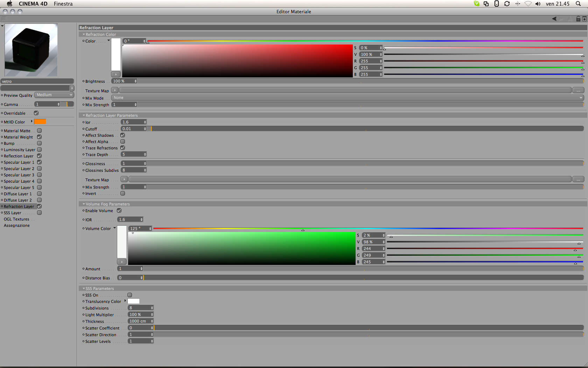This screenshot has width=588, height=368.
Task: Toggle the lock icon in toolbar
Action: pyautogui.click(x=578, y=19)
